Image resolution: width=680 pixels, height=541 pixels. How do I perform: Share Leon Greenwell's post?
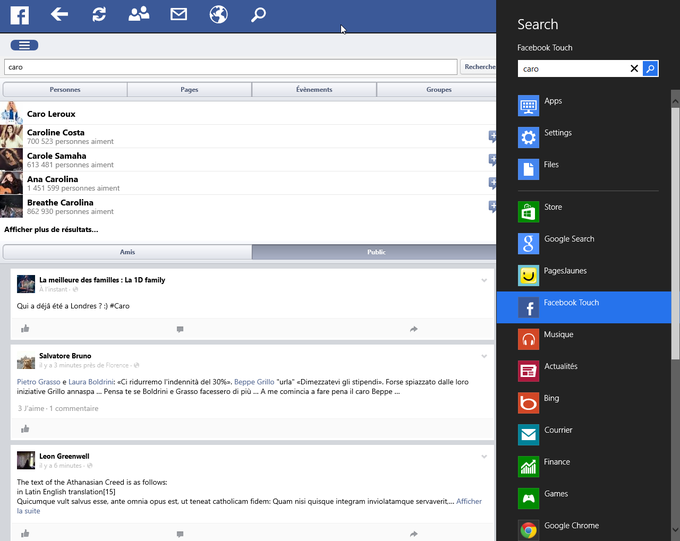414,534
